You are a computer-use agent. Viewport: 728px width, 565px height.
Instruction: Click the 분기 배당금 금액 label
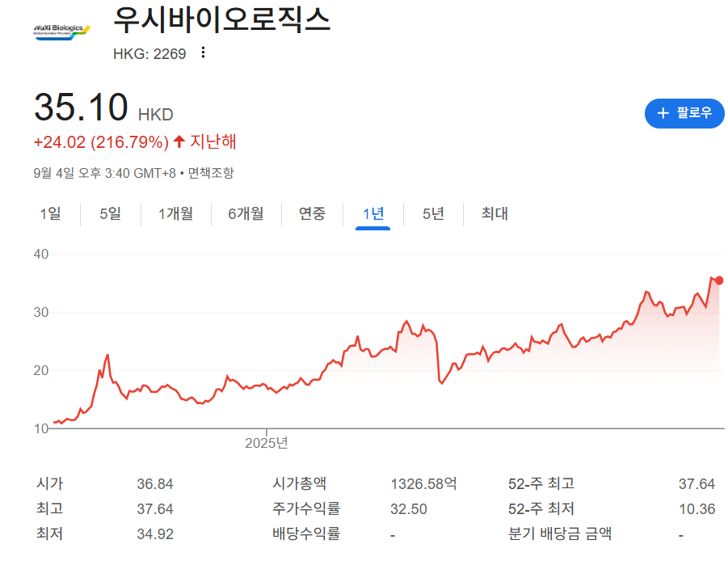pyautogui.click(x=560, y=533)
